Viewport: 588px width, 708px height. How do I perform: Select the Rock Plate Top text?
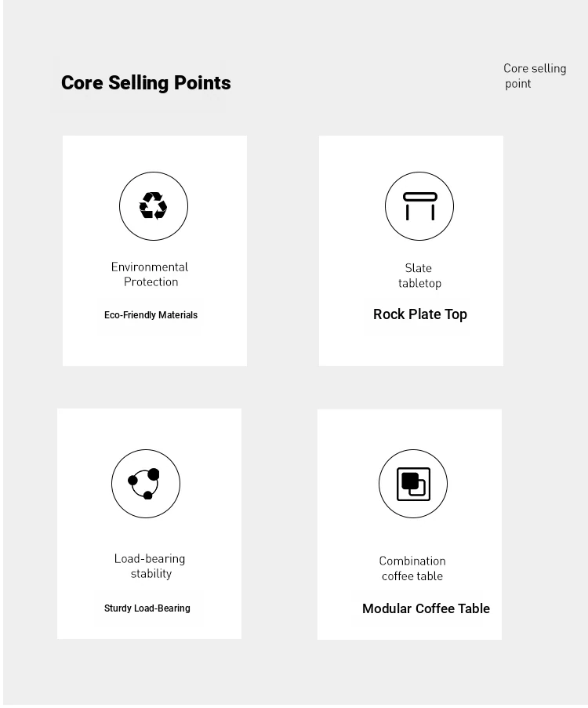point(420,314)
